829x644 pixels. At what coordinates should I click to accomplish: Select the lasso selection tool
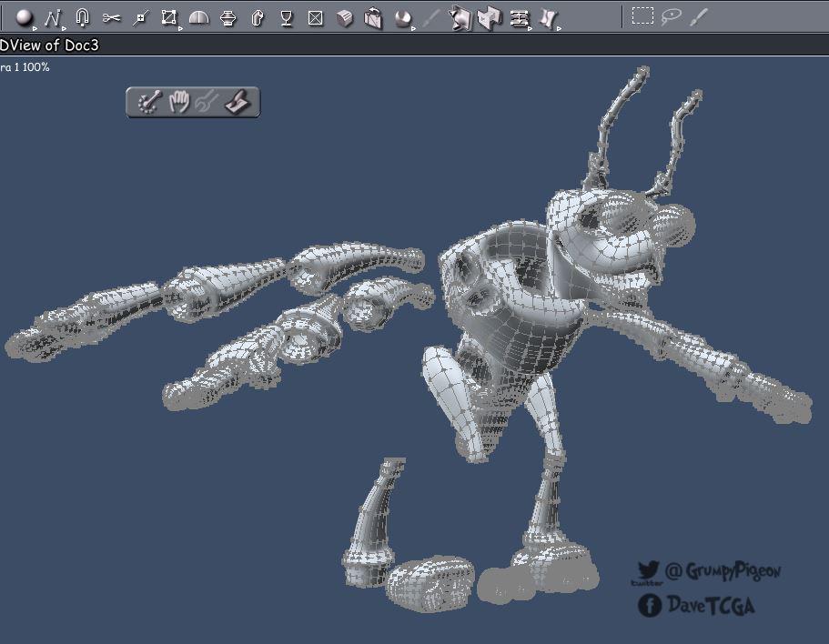coord(671,16)
